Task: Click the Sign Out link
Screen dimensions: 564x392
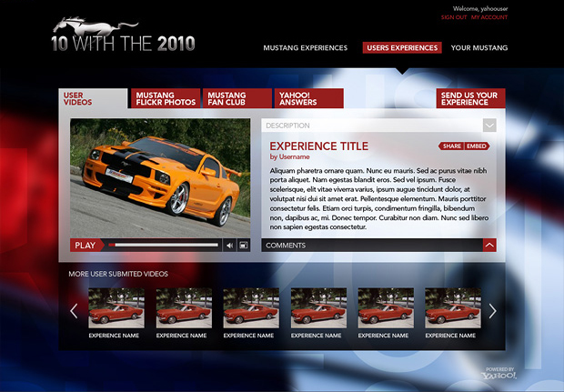Action: pyautogui.click(x=453, y=17)
